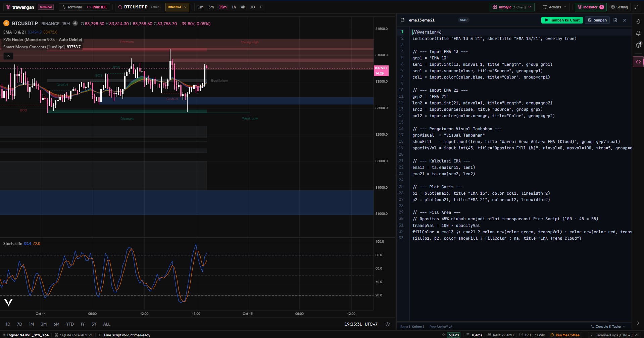The width and height of the screenshot is (644, 338).
Task: Click trawangan logo in top-left
Action: [x=20, y=7]
